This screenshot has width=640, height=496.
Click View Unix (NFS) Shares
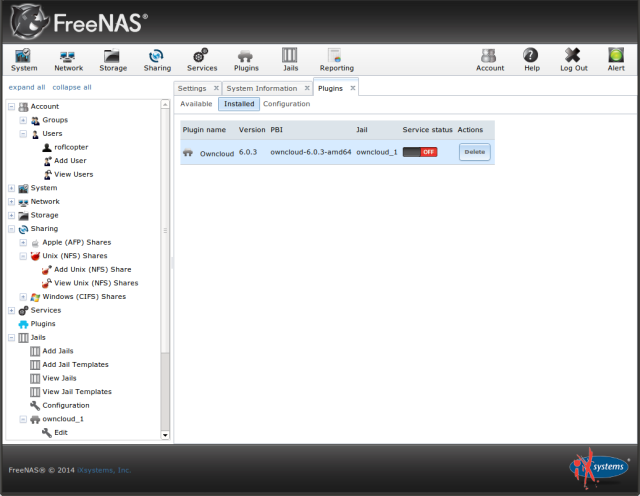coord(96,283)
